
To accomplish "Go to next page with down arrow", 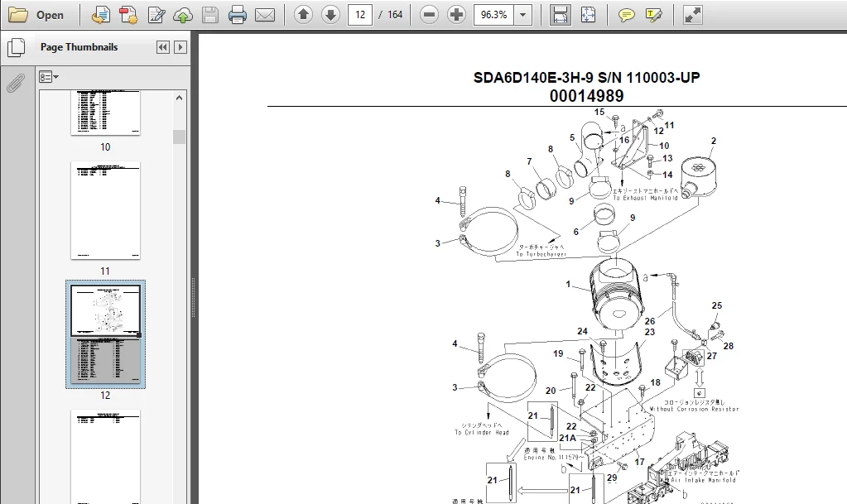I will click(330, 15).
